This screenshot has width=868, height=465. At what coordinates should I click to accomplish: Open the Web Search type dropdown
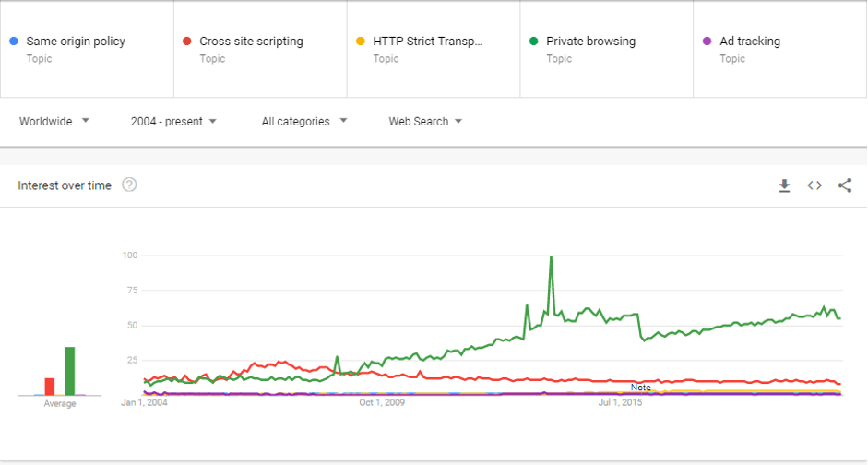click(x=425, y=122)
